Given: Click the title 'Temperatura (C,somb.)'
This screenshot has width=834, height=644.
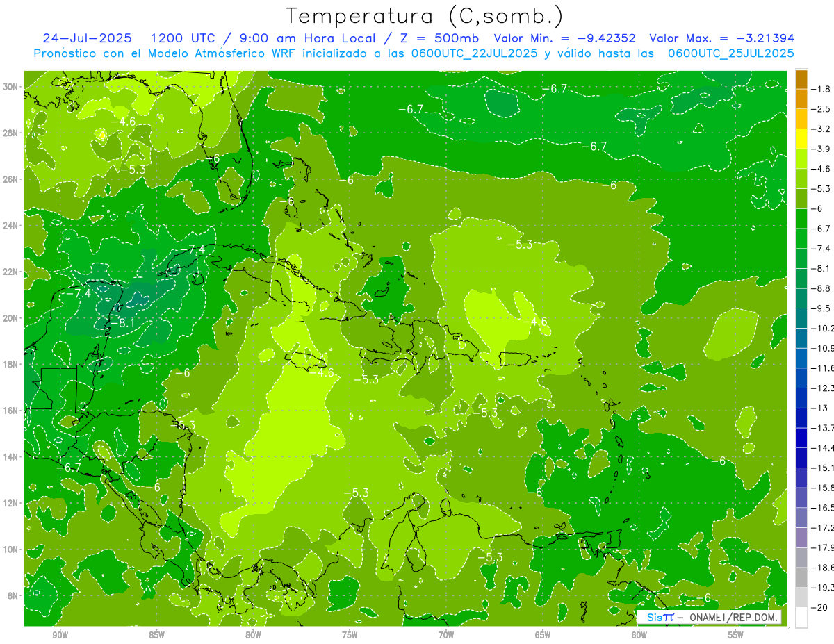Looking at the screenshot, I should point(424,16).
